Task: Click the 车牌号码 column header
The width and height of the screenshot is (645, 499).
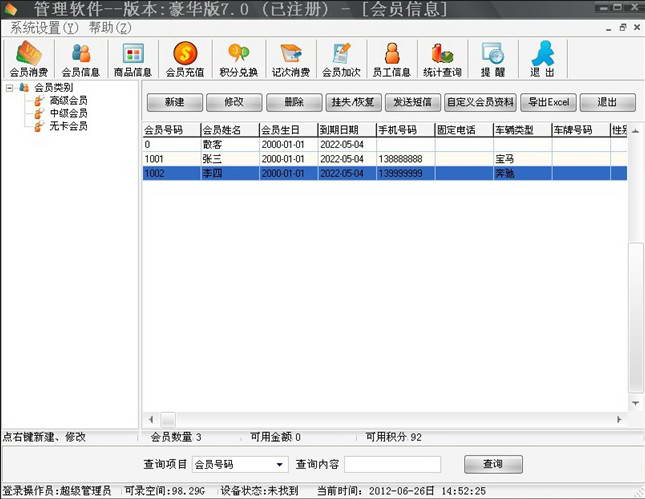Action: coord(580,130)
